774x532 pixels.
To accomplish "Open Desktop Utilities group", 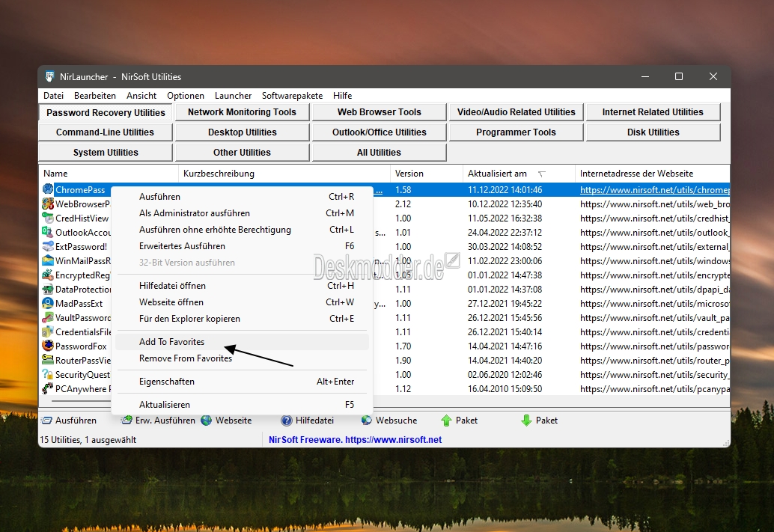I will point(242,132).
